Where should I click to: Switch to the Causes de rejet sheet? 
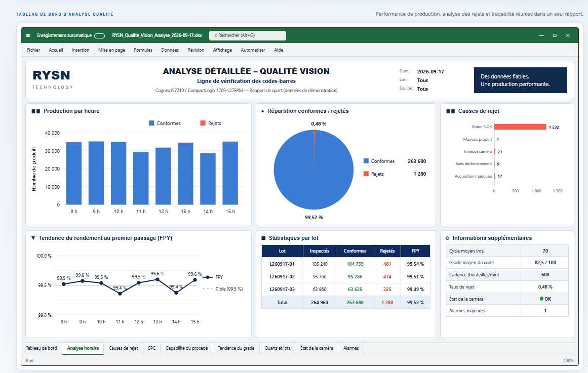coord(124,348)
